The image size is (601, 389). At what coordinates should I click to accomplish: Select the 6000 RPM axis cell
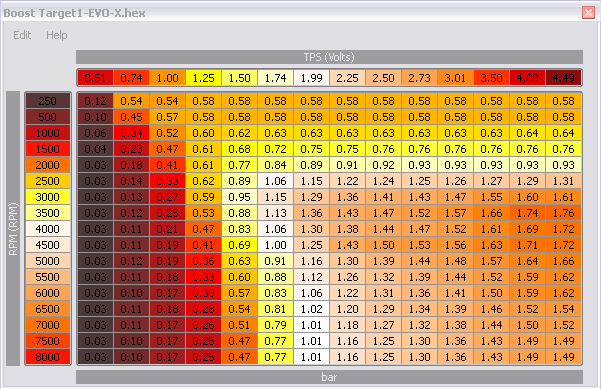[x=48, y=293]
